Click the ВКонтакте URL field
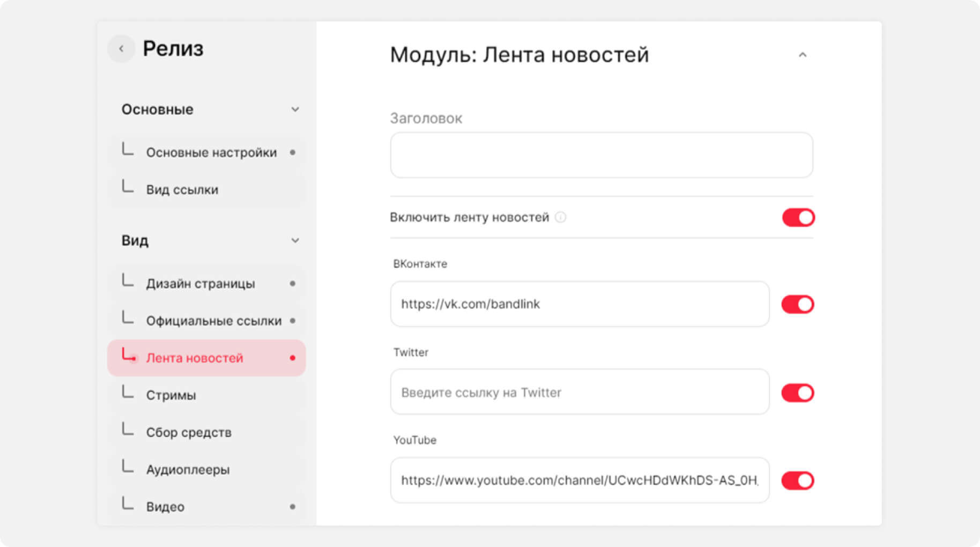The height and width of the screenshot is (547, 980). (x=580, y=304)
